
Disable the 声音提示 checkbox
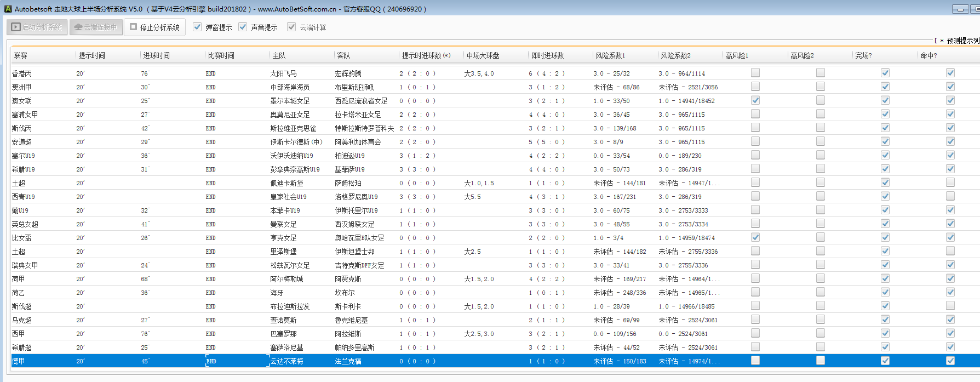pos(243,27)
